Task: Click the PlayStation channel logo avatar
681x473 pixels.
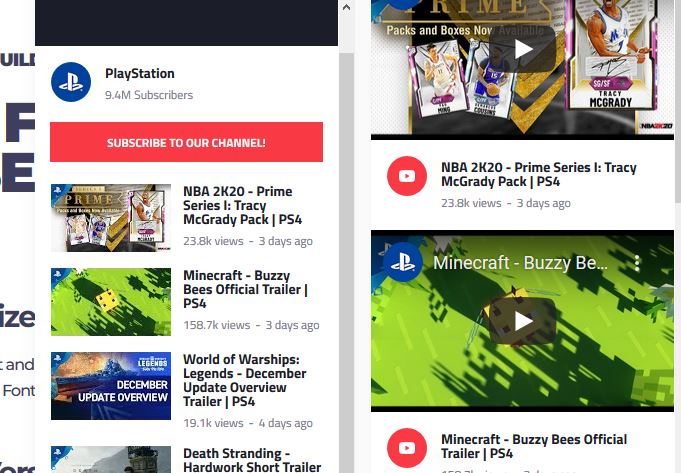Action: coord(71,82)
